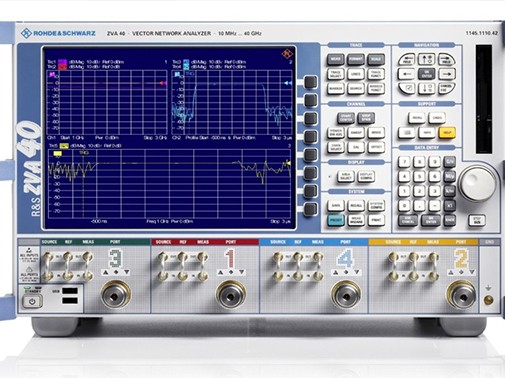505x378 pixels.
Task: Tap the yellow HELP key
Action: (x=447, y=132)
